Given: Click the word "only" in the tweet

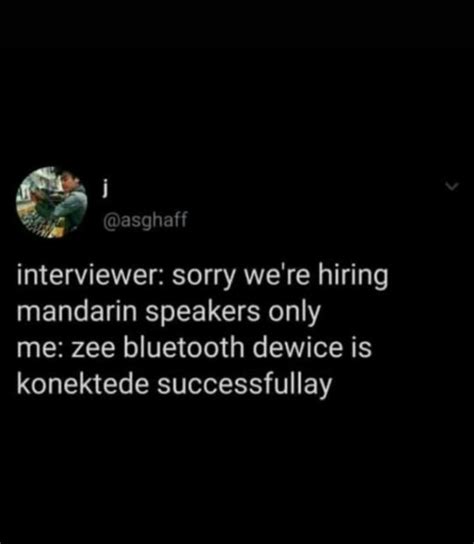Looking at the screenshot, I should pyautogui.click(x=294, y=314).
